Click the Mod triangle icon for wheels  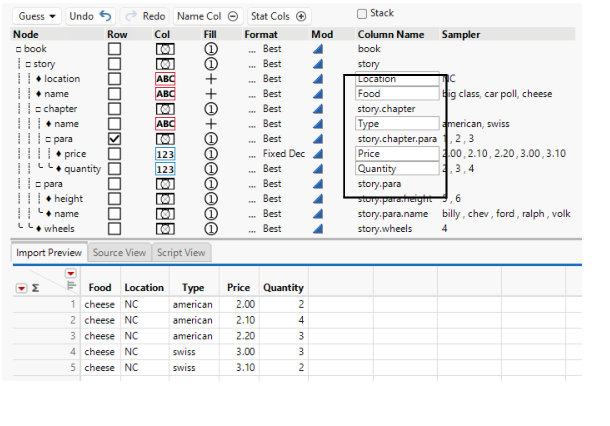318,228
